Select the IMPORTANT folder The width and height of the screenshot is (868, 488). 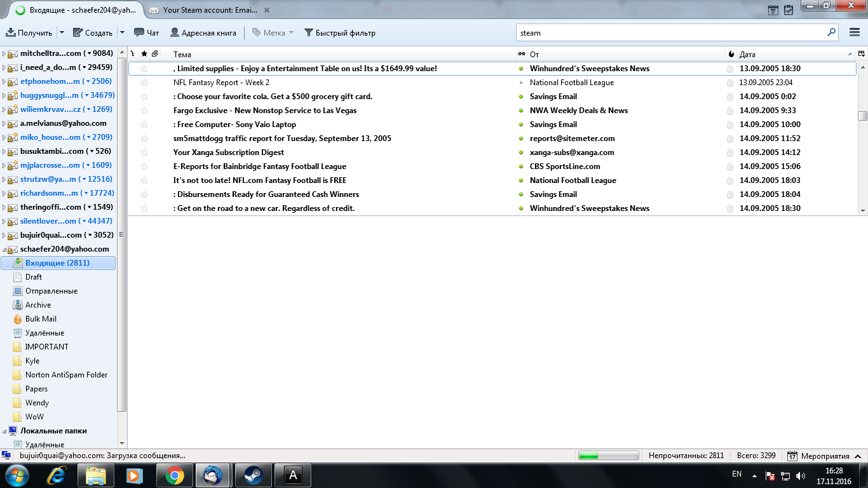click(x=41, y=347)
